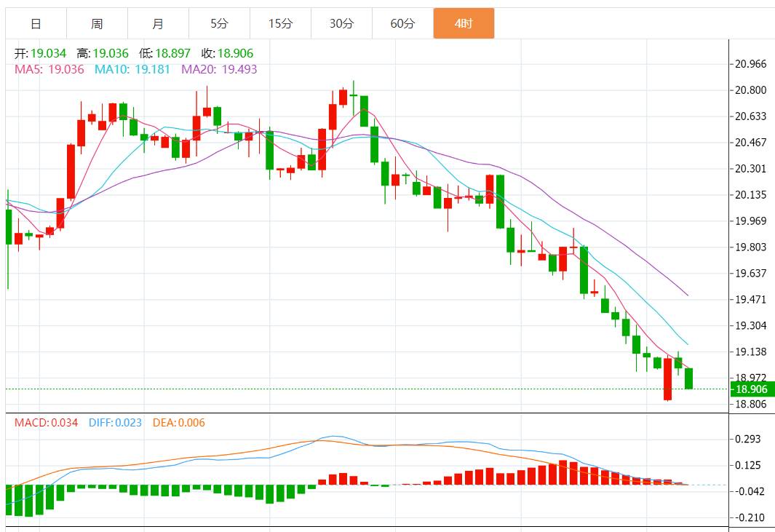Click the 20.467 price axis label

click(750, 143)
